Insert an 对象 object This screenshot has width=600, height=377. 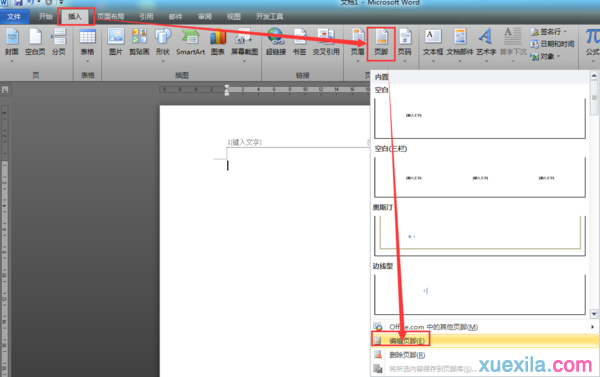point(545,56)
